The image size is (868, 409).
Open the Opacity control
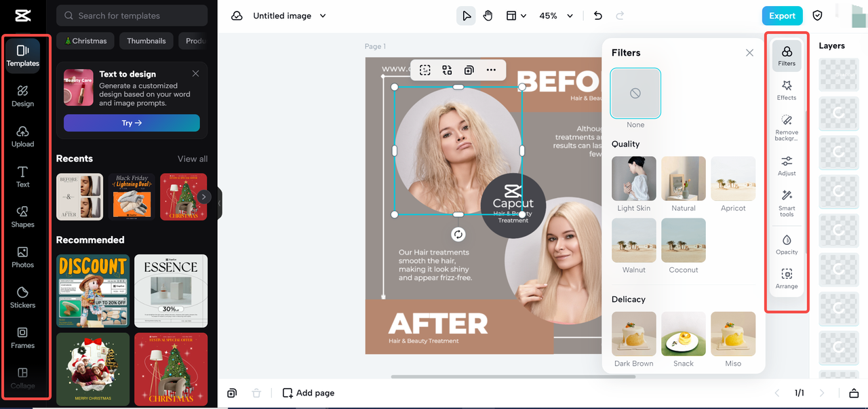point(787,245)
